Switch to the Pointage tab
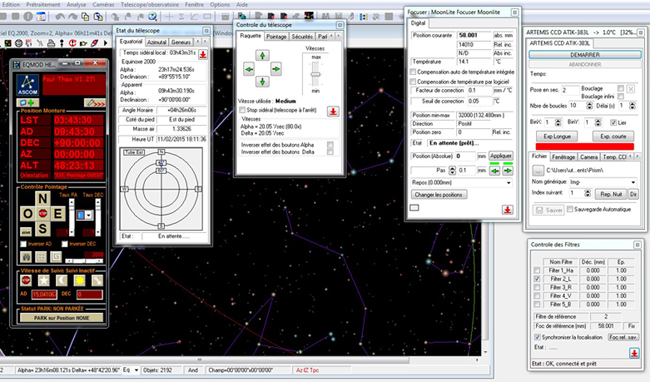The image size is (650, 382). point(276,36)
